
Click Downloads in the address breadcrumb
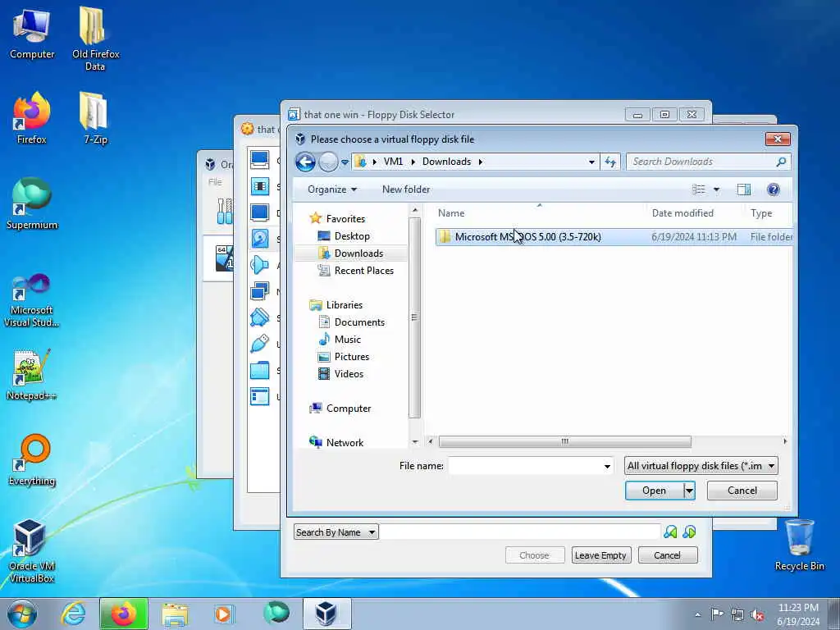[446, 162]
